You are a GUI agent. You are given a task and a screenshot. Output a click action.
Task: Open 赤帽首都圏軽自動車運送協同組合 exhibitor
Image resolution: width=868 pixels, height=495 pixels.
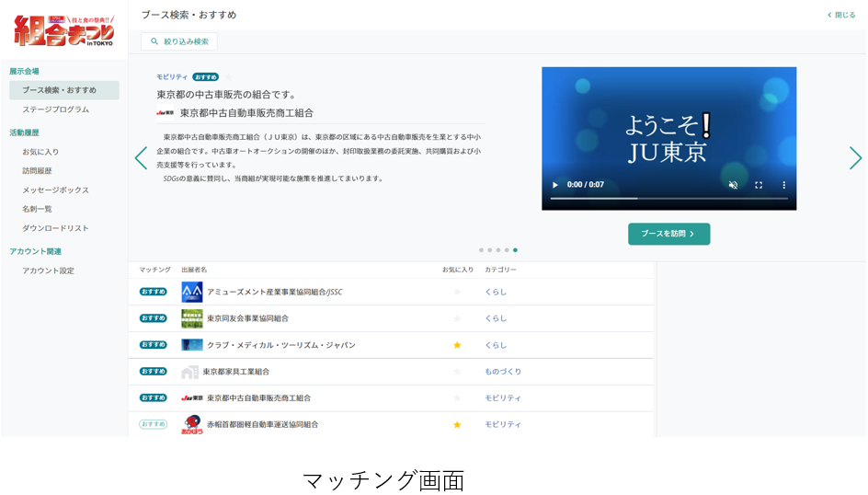coord(262,425)
